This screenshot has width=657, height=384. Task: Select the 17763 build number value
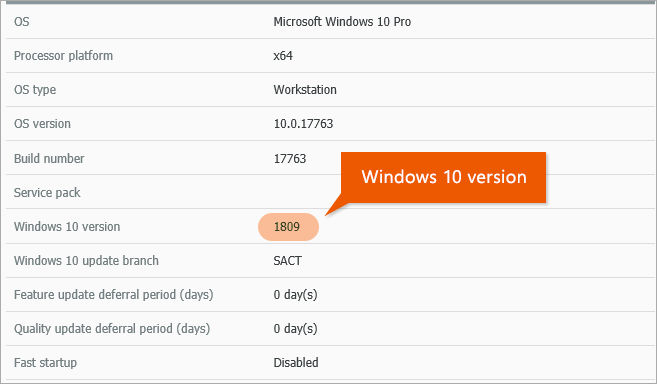[290, 158]
